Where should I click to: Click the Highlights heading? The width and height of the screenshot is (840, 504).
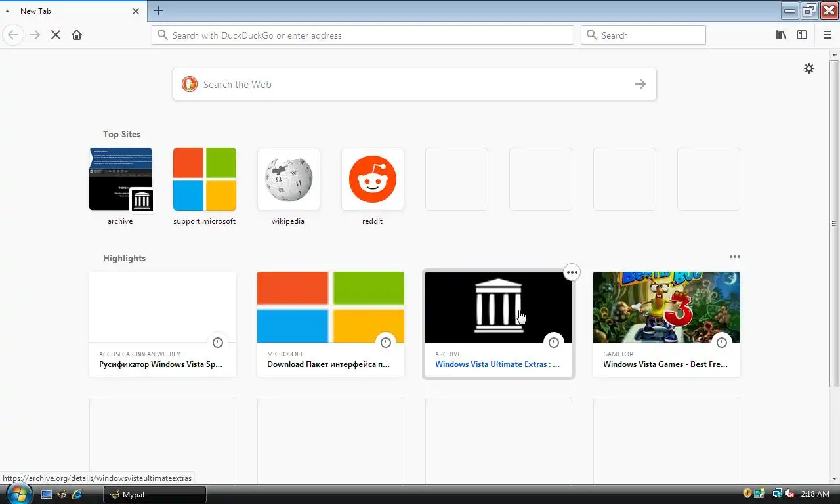(124, 258)
